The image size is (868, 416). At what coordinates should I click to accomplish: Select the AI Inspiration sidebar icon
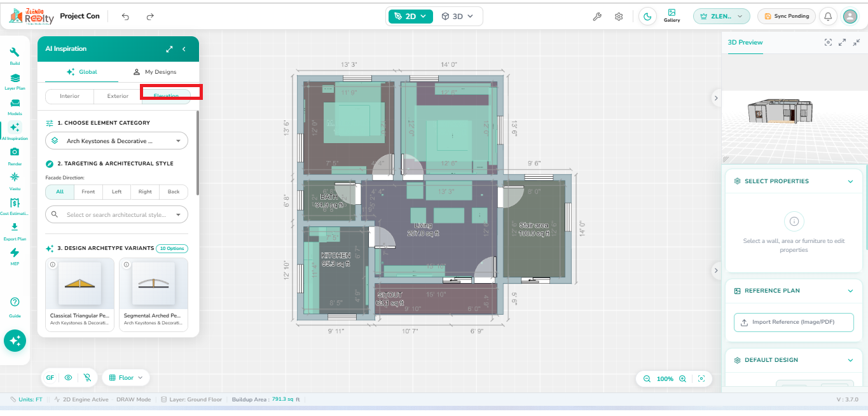tap(15, 131)
